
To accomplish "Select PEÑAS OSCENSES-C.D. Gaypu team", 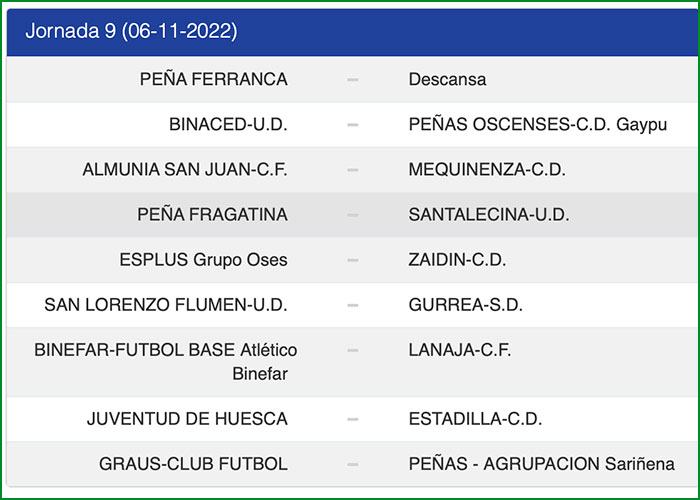I will [x=537, y=125].
